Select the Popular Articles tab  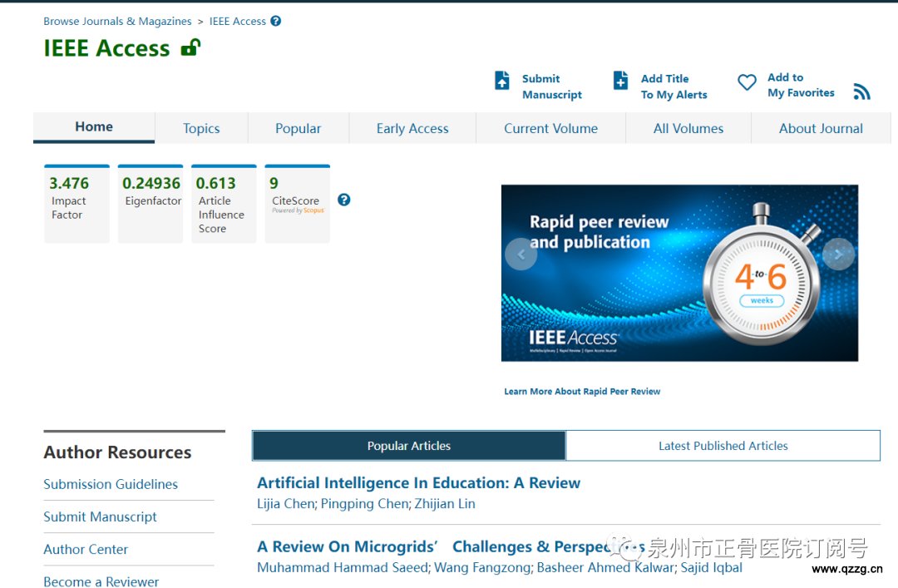click(x=409, y=446)
